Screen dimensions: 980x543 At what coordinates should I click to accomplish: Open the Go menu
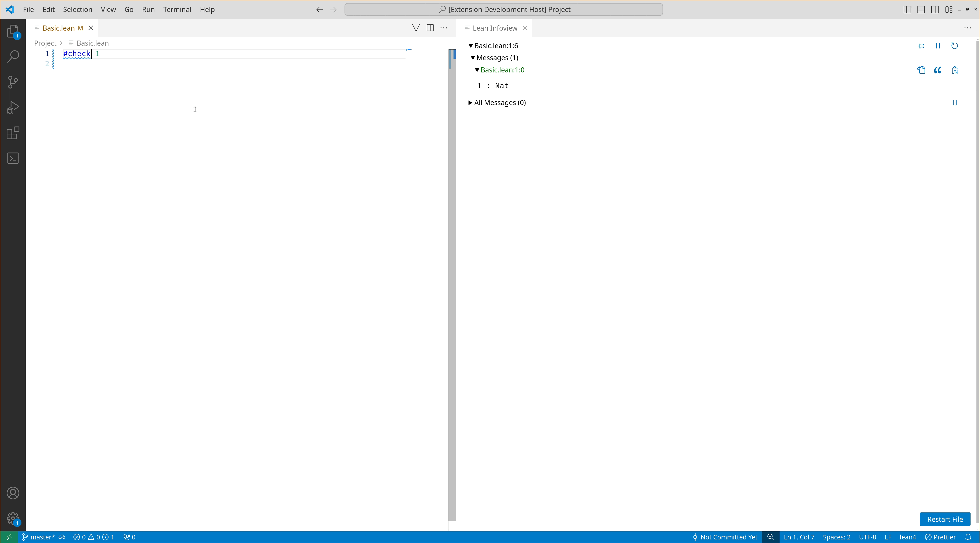129,9
